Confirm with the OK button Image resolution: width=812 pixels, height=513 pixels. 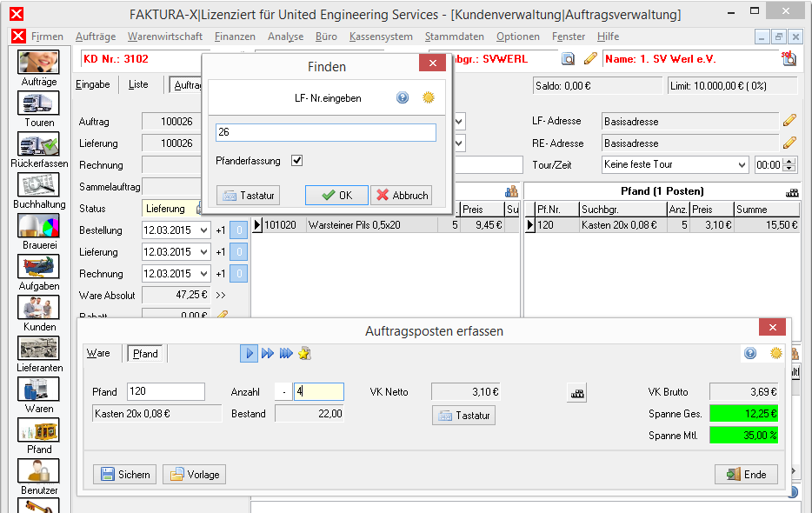tap(336, 196)
